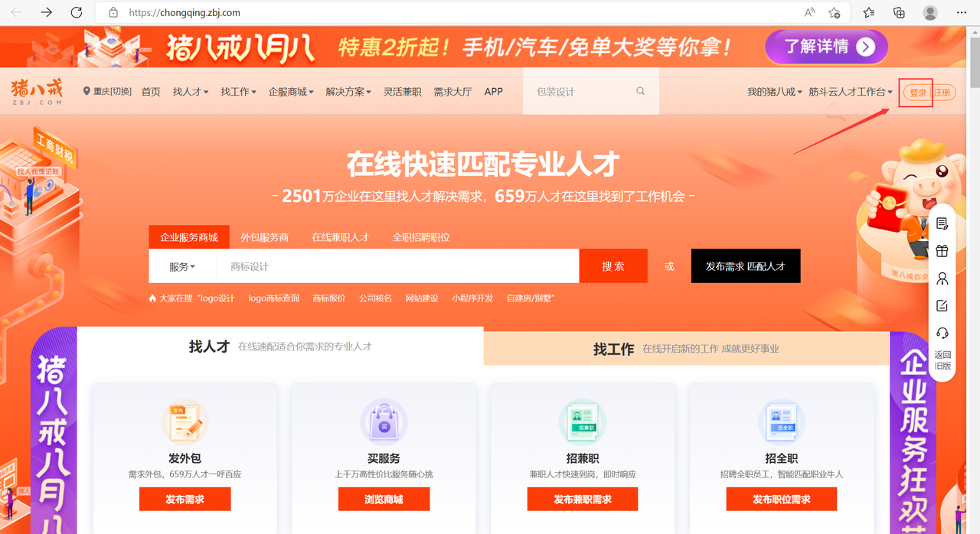The width and height of the screenshot is (980, 534).
Task: Click the browser forward arrow
Action: pyautogui.click(x=47, y=12)
